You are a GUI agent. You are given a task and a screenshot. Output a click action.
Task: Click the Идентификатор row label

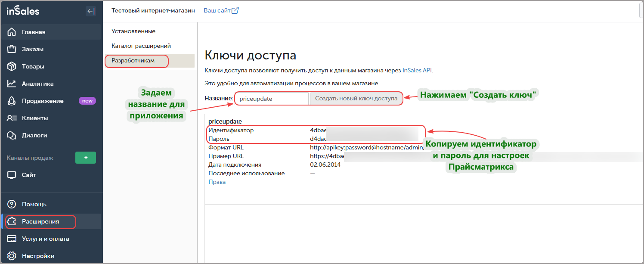coord(231,130)
